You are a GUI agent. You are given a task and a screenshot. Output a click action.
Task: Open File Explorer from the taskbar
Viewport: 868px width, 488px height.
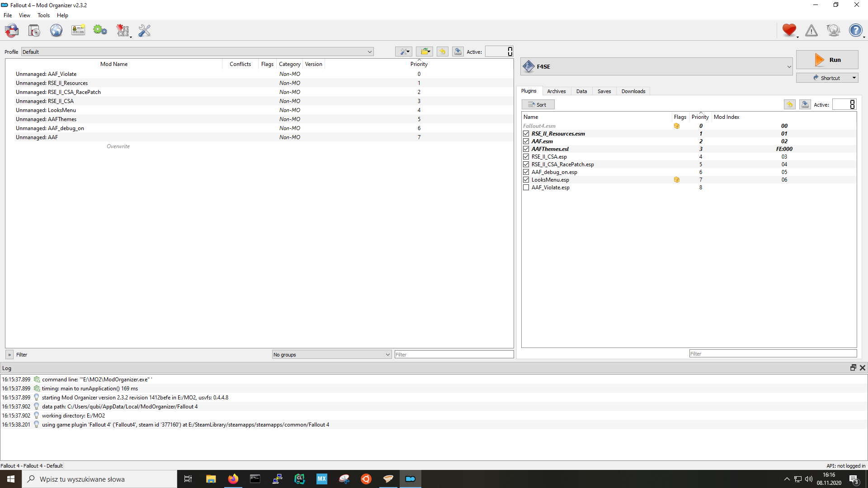(x=211, y=479)
